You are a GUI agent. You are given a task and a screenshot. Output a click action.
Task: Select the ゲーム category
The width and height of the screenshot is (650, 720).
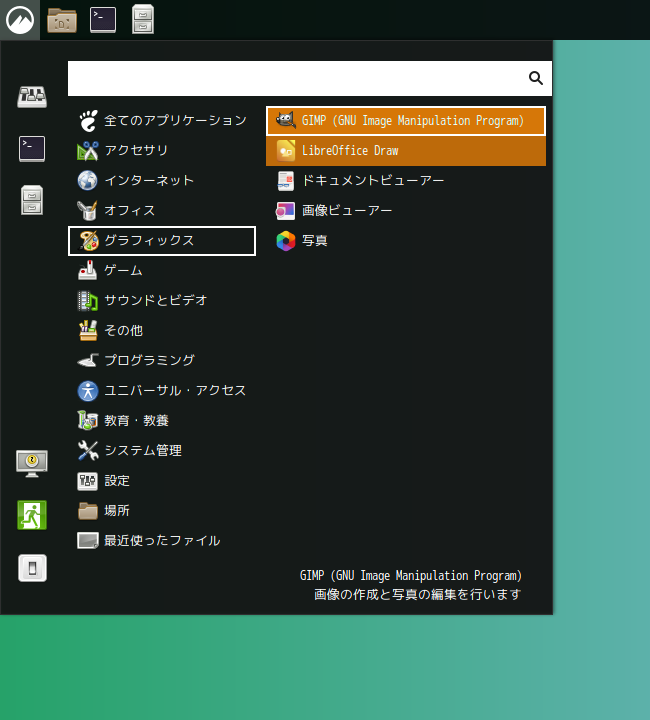click(162, 270)
